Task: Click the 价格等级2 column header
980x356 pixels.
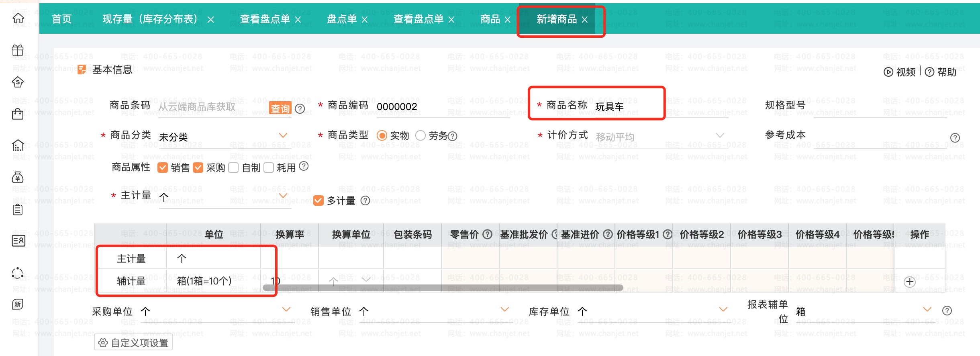Action: 702,235
